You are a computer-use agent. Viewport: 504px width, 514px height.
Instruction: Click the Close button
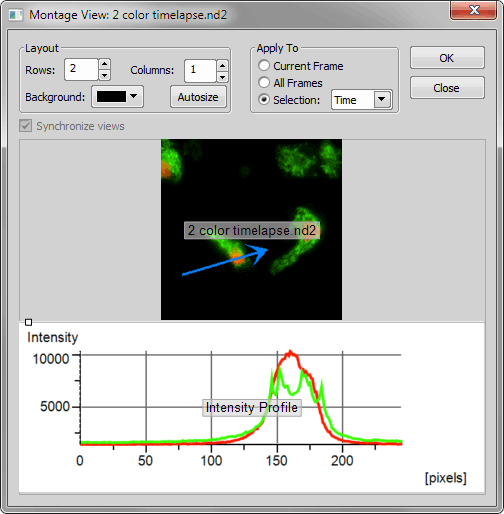coord(447,88)
